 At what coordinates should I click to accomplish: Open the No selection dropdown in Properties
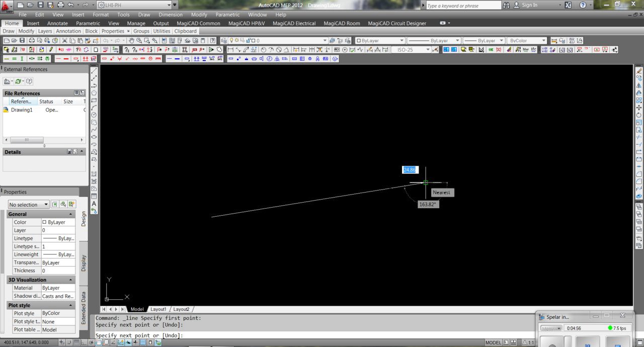tap(29, 205)
